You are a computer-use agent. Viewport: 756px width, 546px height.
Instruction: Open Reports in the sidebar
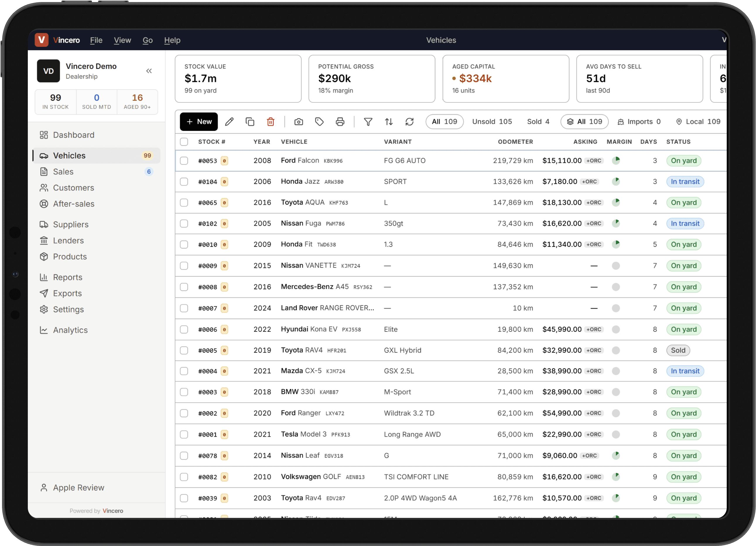96,277
